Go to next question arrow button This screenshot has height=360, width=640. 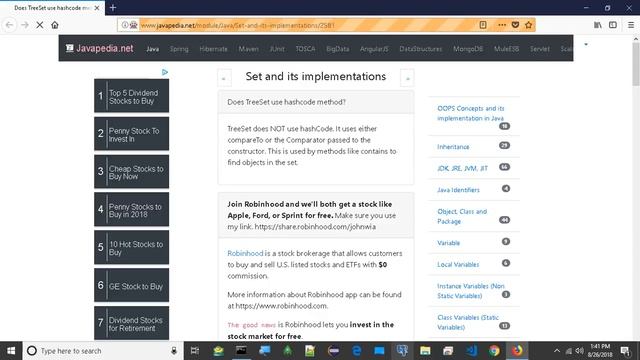[x=407, y=78]
